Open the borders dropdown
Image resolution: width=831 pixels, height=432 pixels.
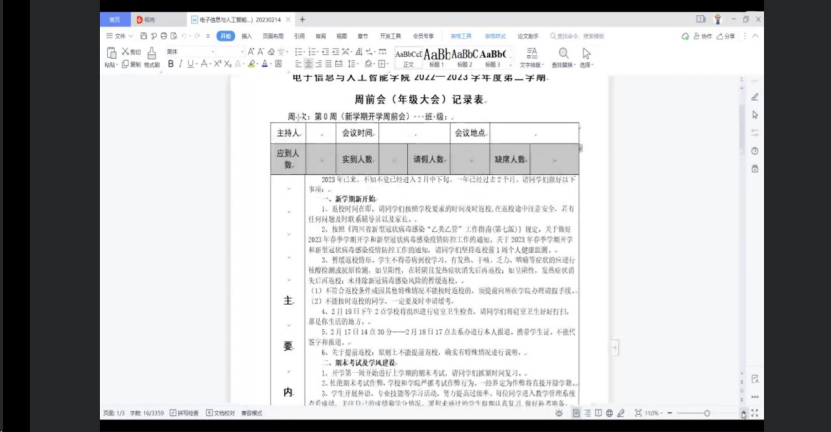coord(387,64)
